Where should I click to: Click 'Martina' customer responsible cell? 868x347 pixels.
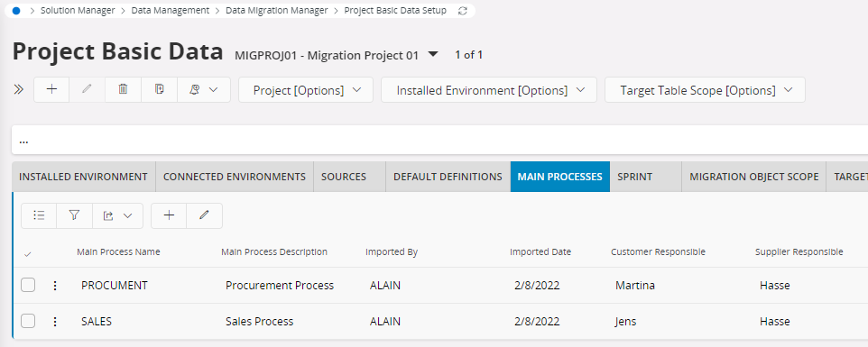(x=635, y=286)
